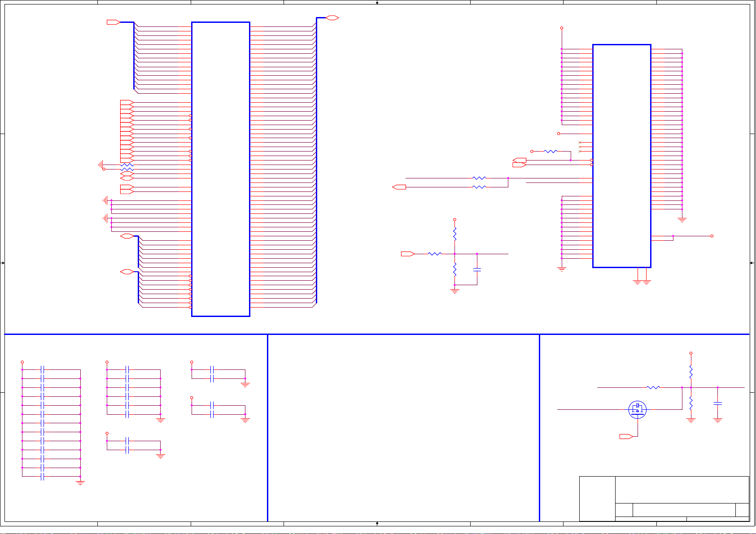Click the ground of the lower-right decoupling pair

pos(245,420)
